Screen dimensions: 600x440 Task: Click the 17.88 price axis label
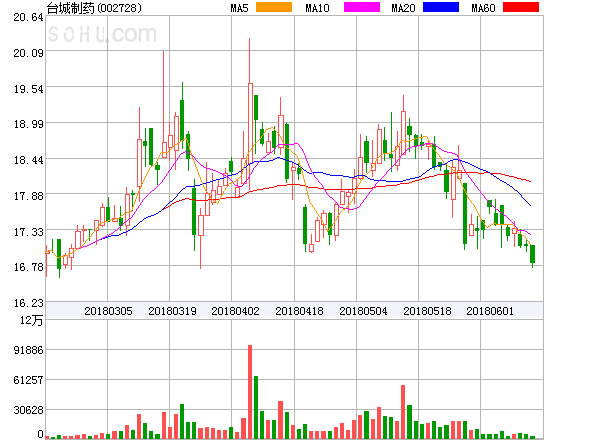pyautogui.click(x=28, y=196)
